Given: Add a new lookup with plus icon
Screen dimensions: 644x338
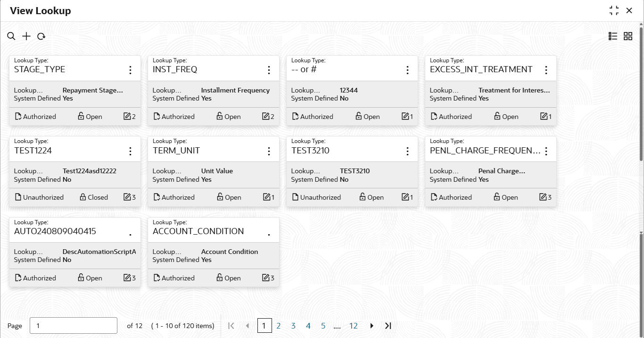Looking at the screenshot, I should click(x=26, y=36).
